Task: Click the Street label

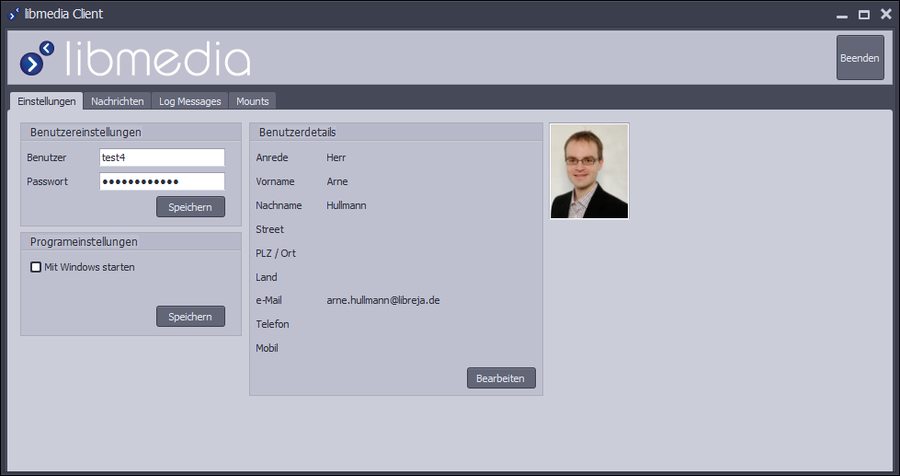Action: [x=270, y=229]
